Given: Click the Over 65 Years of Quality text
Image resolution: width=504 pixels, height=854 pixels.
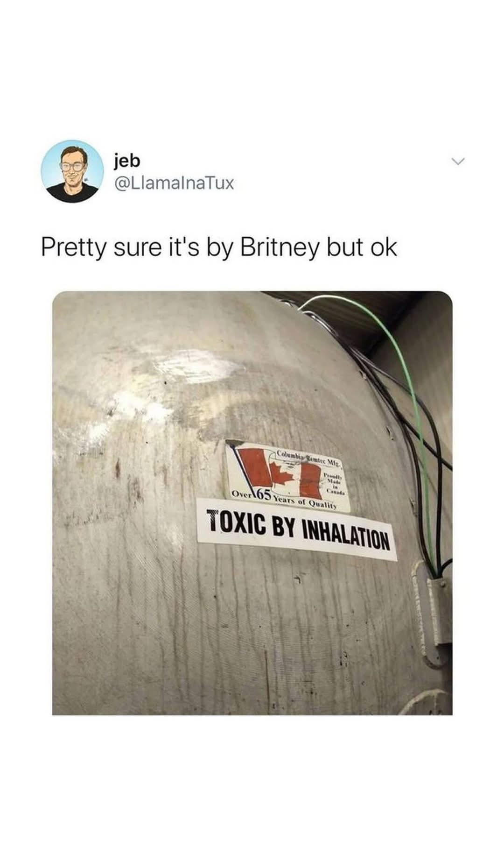Looking at the screenshot, I should click(x=284, y=500).
